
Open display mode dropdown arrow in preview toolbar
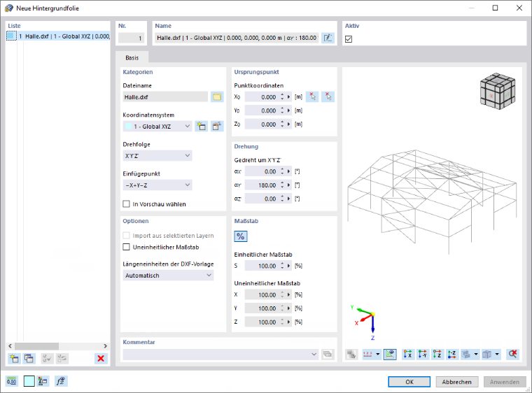click(x=497, y=355)
